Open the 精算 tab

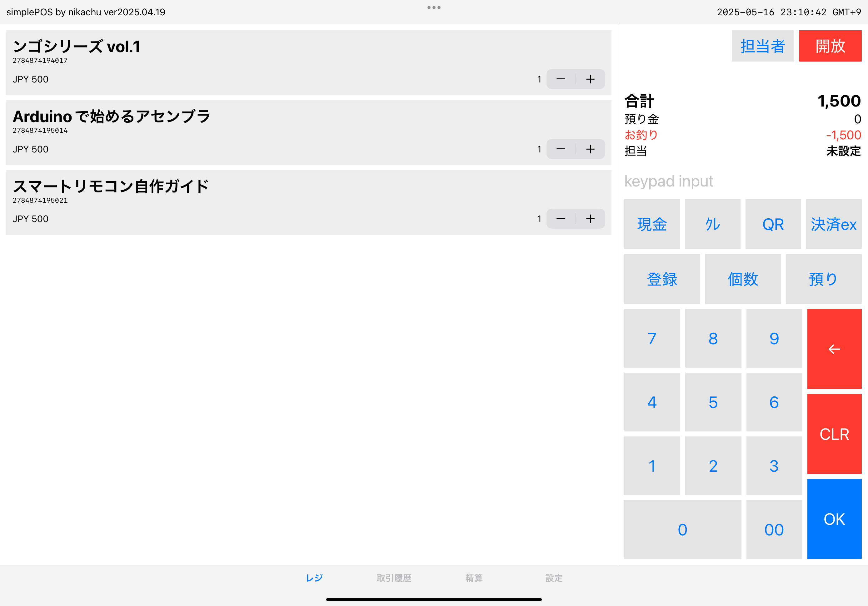[474, 578]
